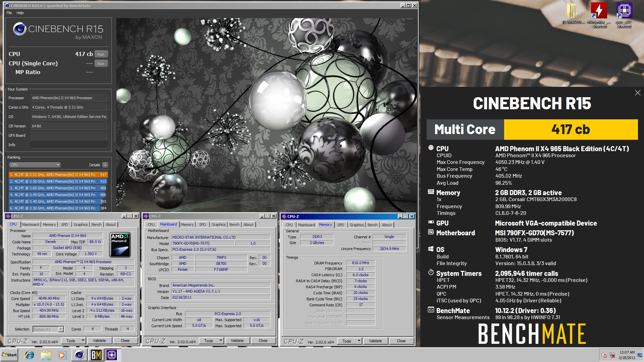Screen dimensions: 644x362
Task: Click the taskbar clock showing 12:07 AM
Action: pos(627,355)
